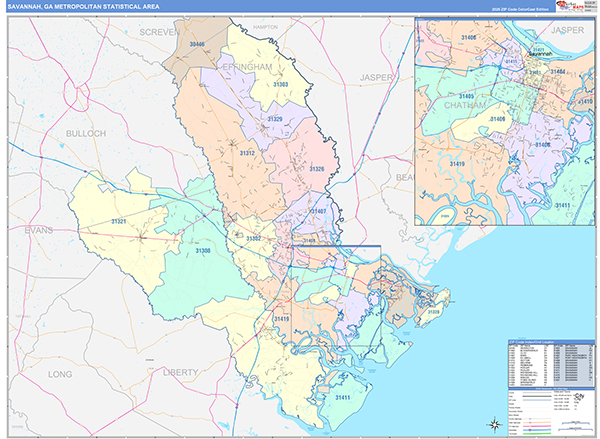Click the map title 'Savannah, GA Metropolitan Statistical Area'
This screenshot has width=600, height=439.
72,8
